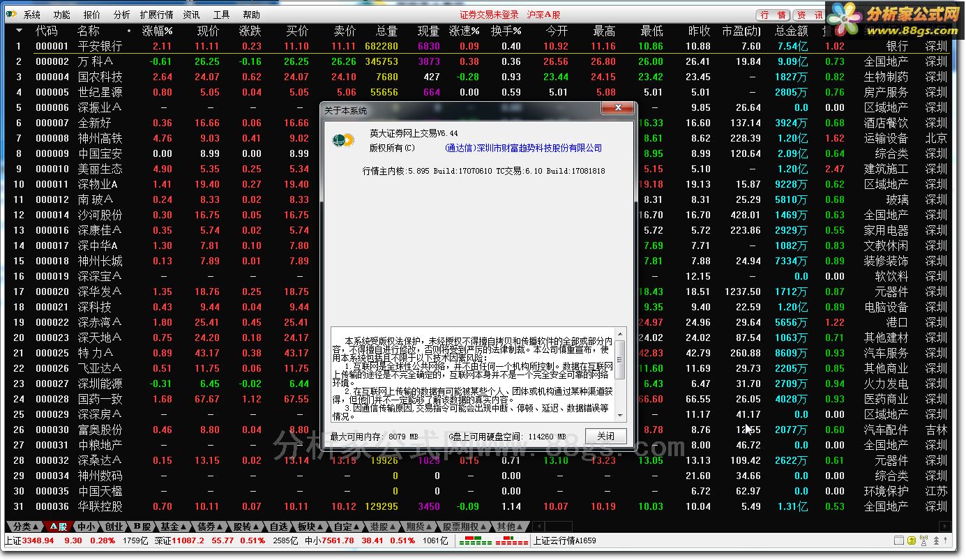Open the 分析 menu

(121, 15)
